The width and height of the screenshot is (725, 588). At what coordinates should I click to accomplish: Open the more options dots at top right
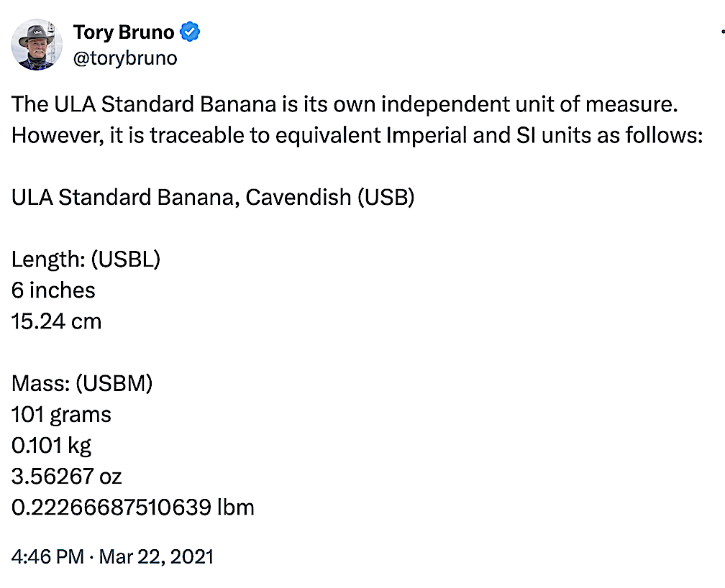[721, 32]
